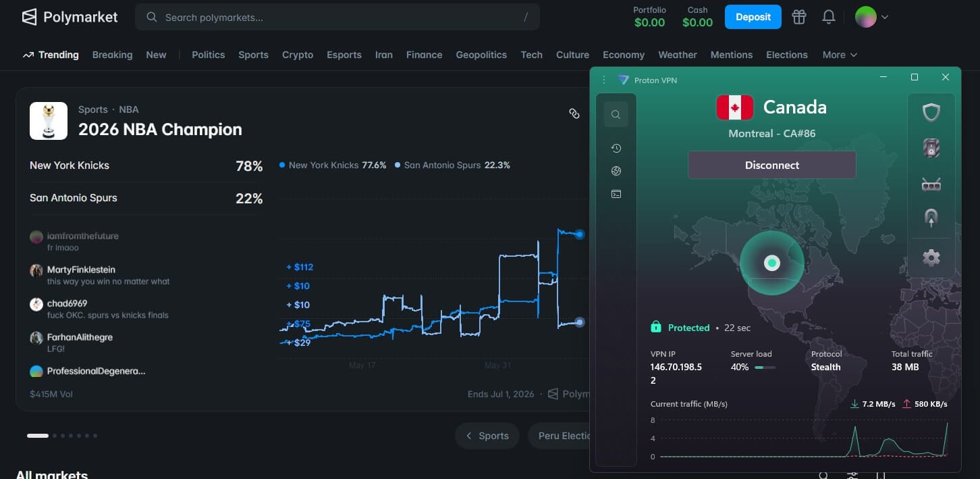Open the split tunneling arch icon
This screenshot has height=479, width=980.
931,218
